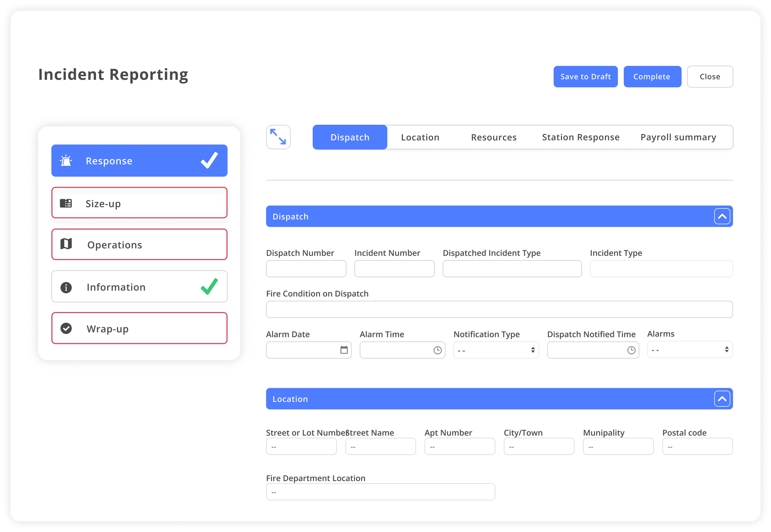
Task: Click the Incident Number input field
Action: tap(394, 269)
